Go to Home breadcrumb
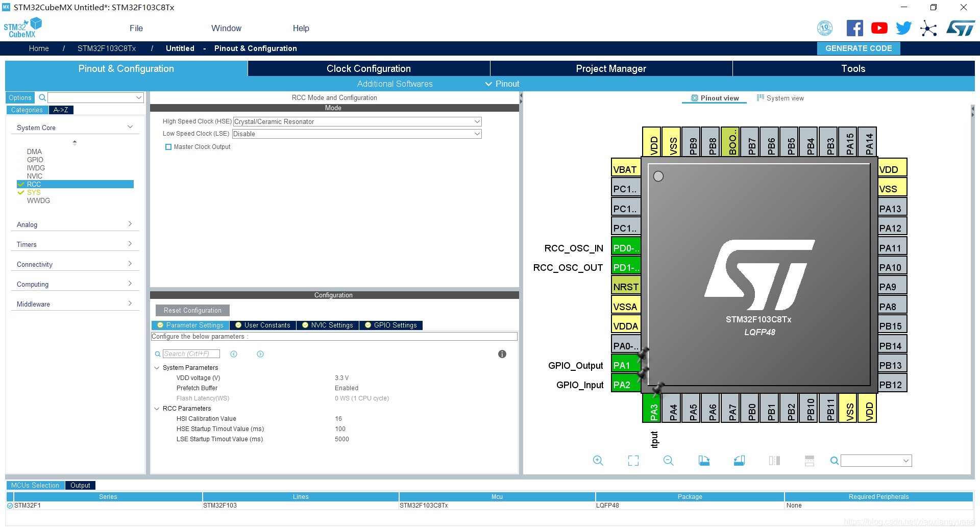The width and height of the screenshot is (980, 531). coord(39,48)
